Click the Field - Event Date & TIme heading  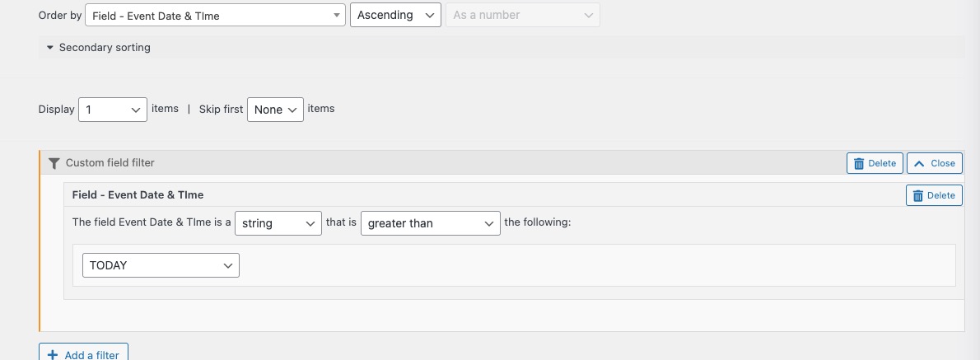[x=138, y=195]
